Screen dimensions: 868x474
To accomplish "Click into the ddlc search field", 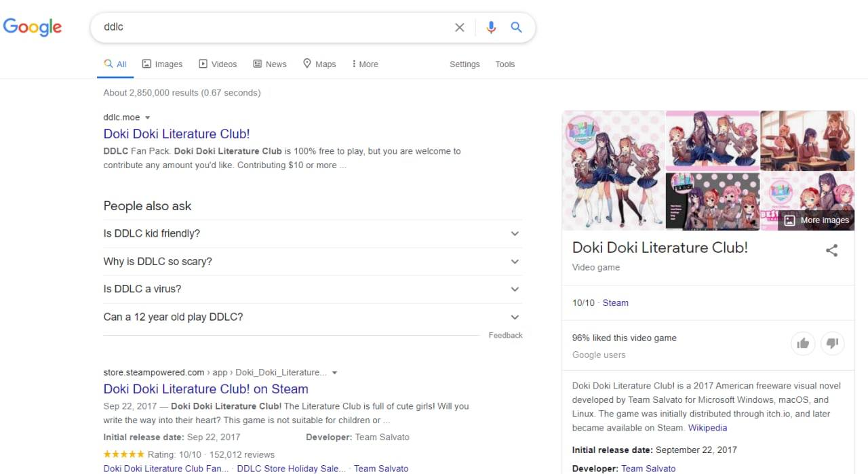I will point(271,27).
